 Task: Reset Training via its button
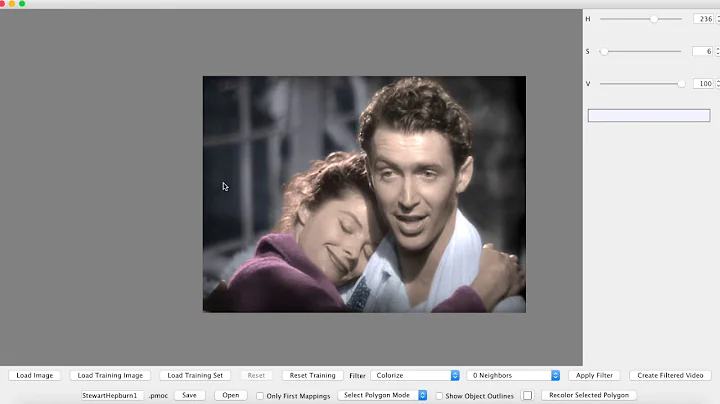[x=312, y=375]
